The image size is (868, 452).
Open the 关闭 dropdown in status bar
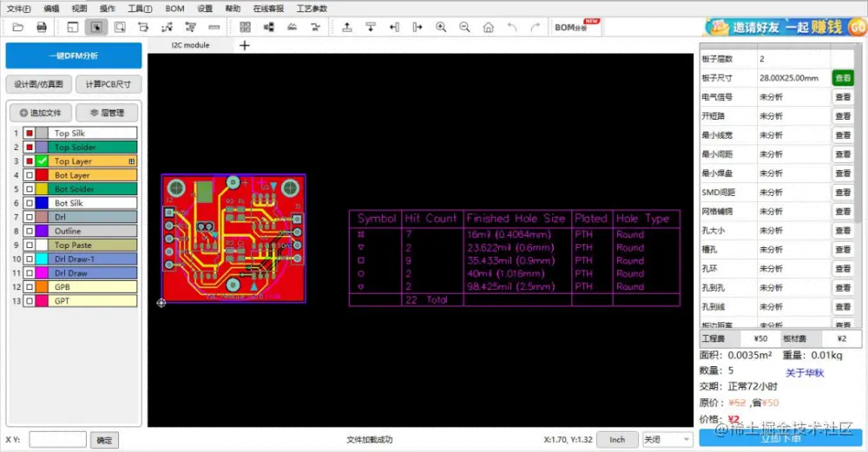click(667, 439)
